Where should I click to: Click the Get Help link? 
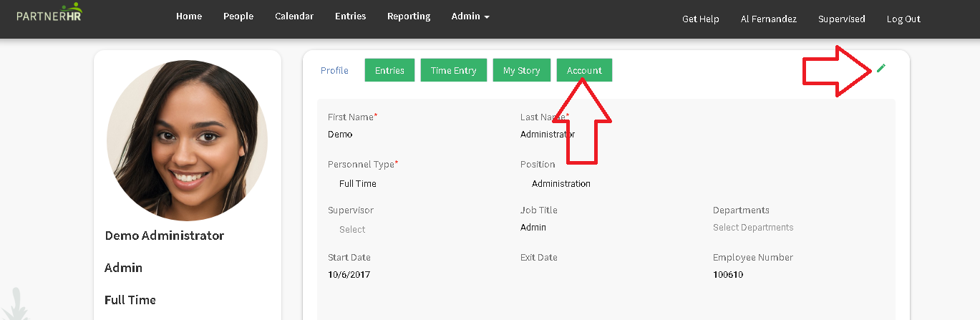[x=701, y=19]
